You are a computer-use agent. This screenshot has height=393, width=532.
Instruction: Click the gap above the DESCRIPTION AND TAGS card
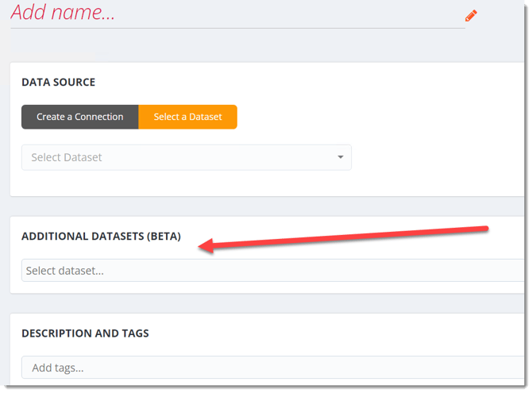pos(270,303)
